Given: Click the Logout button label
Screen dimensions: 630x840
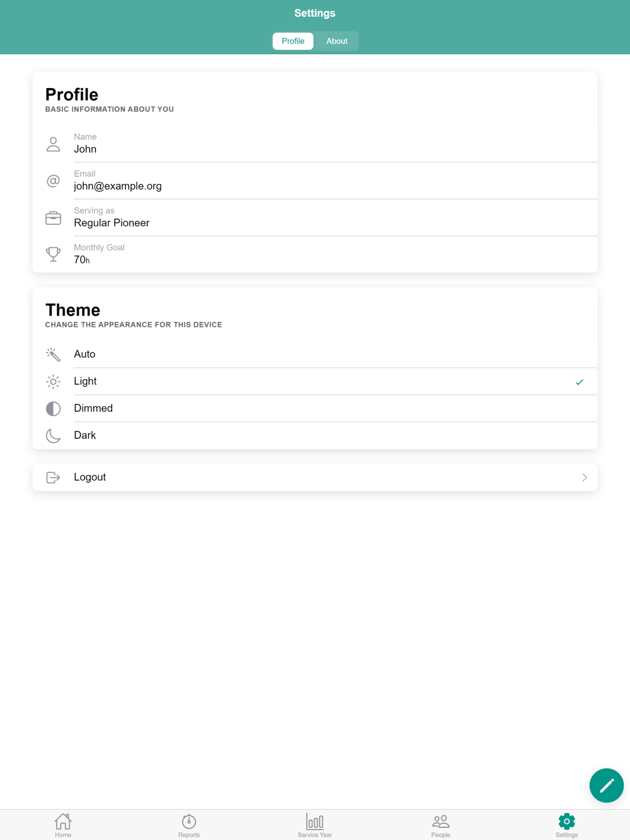Looking at the screenshot, I should 90,477.
